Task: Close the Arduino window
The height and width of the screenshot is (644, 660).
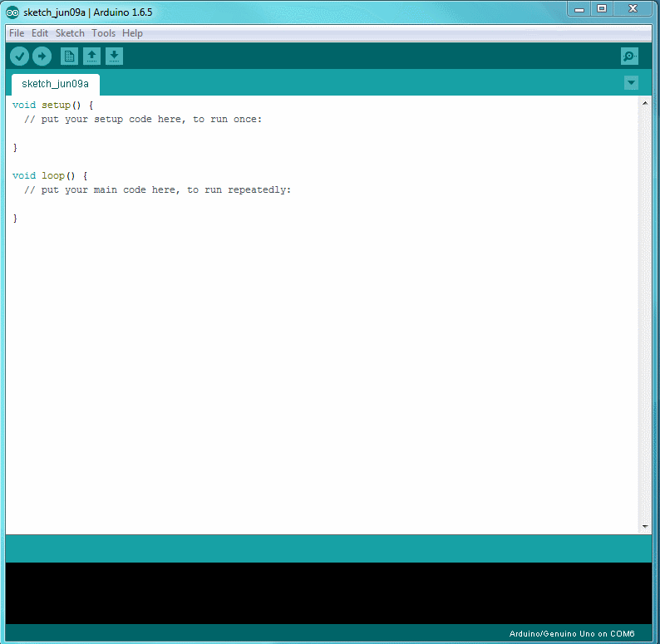Action: [633, 9]
